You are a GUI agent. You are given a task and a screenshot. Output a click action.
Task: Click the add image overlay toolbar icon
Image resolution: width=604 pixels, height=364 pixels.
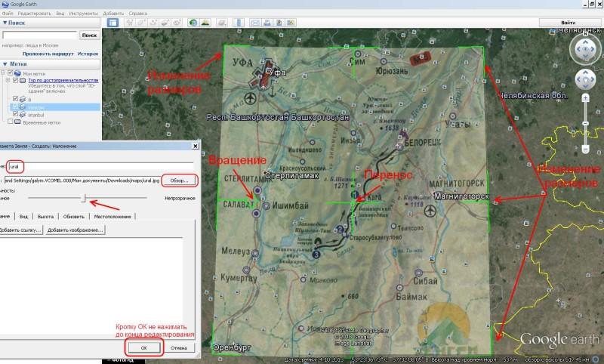(165, 23)
